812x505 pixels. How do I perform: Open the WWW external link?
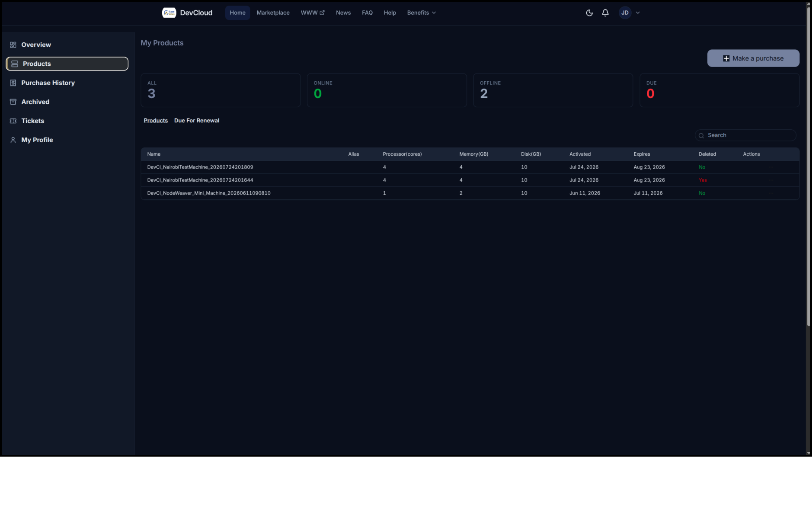pyautogui.click(x=313, y=13)
